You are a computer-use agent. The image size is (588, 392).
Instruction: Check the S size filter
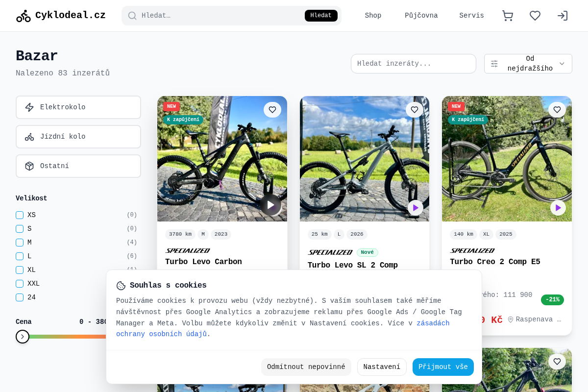(x=20, y=229)
